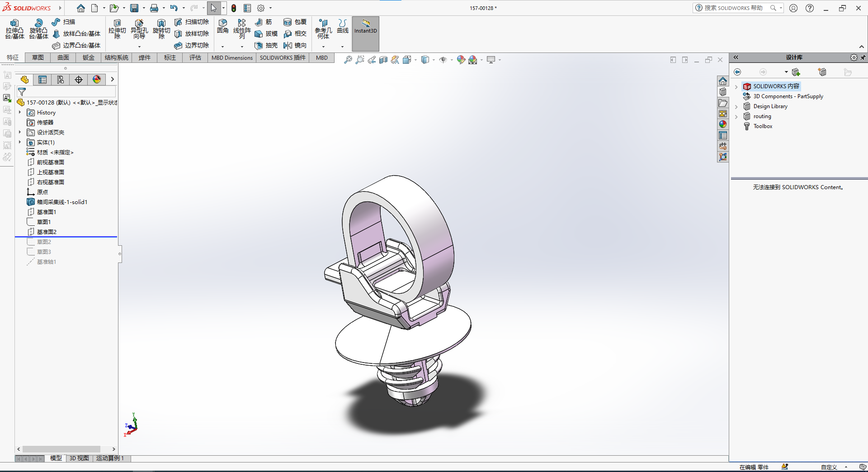Switch to the 钣金 tab
868x472 pixels.
coord(89,57)
